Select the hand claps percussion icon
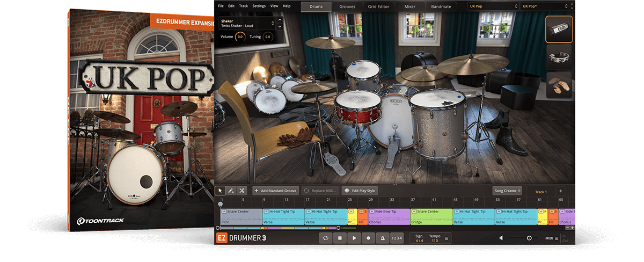Screen dimensions: 644x262 (559, 86)
